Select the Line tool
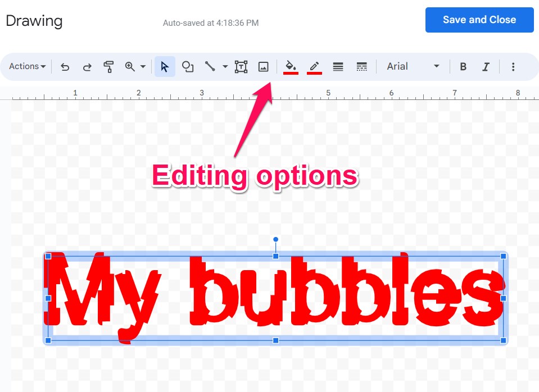 (x=210, y=66)
